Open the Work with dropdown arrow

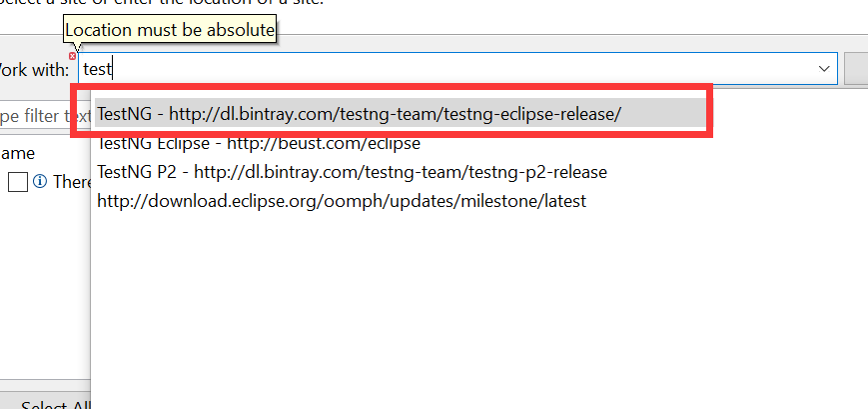(x=824, y=69)
